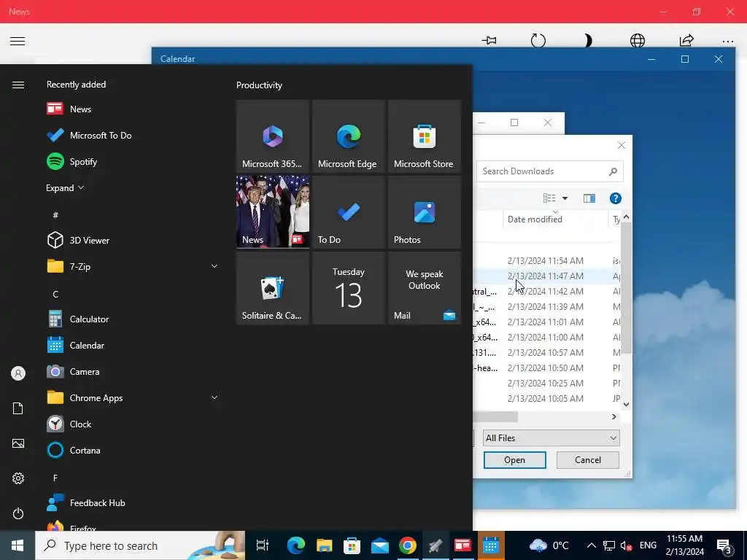The width and height of the screenshot is (747, 560).
Task: Click the taskbar search box
Action: click(140, 545)
